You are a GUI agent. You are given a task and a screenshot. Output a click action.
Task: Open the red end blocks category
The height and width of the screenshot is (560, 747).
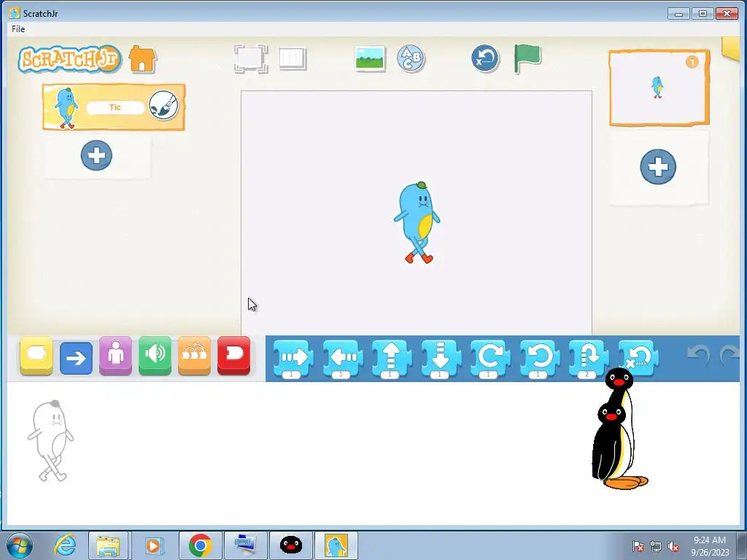pos(233,356)
